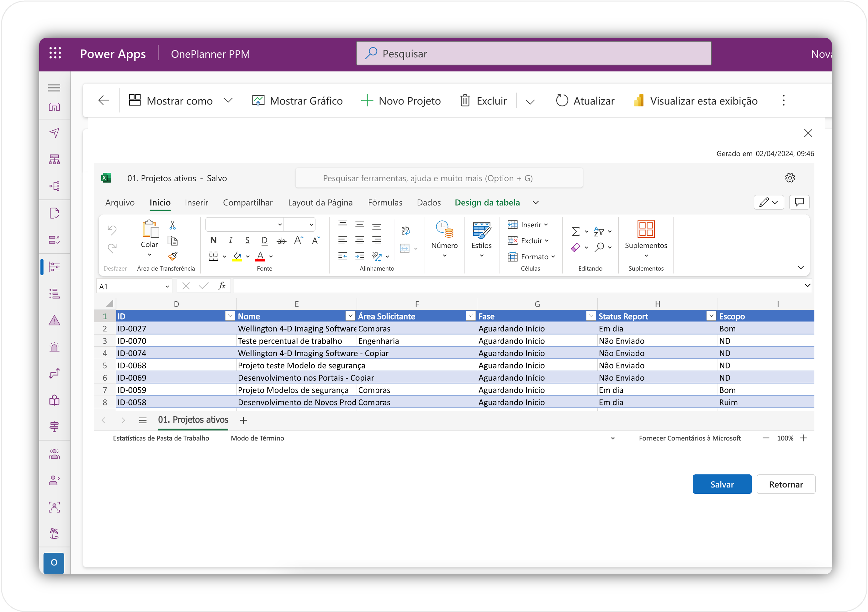Click the hamburger menu in left sidebar
Viewport: 868px width, 612px height.
54,88
